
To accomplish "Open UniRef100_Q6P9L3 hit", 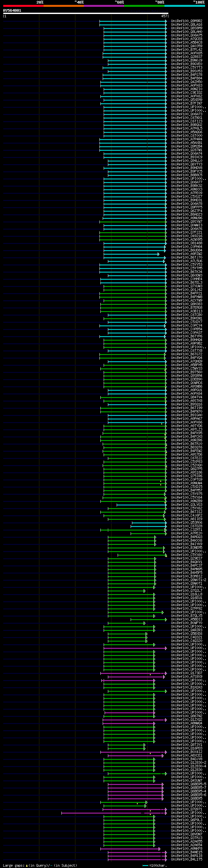I will pos(187,820).
